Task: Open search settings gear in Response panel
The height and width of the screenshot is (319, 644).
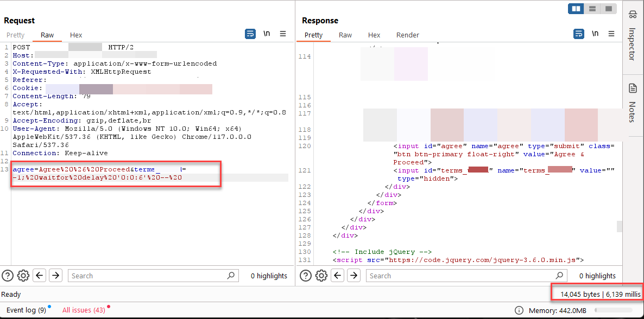Action: [321, 276]
